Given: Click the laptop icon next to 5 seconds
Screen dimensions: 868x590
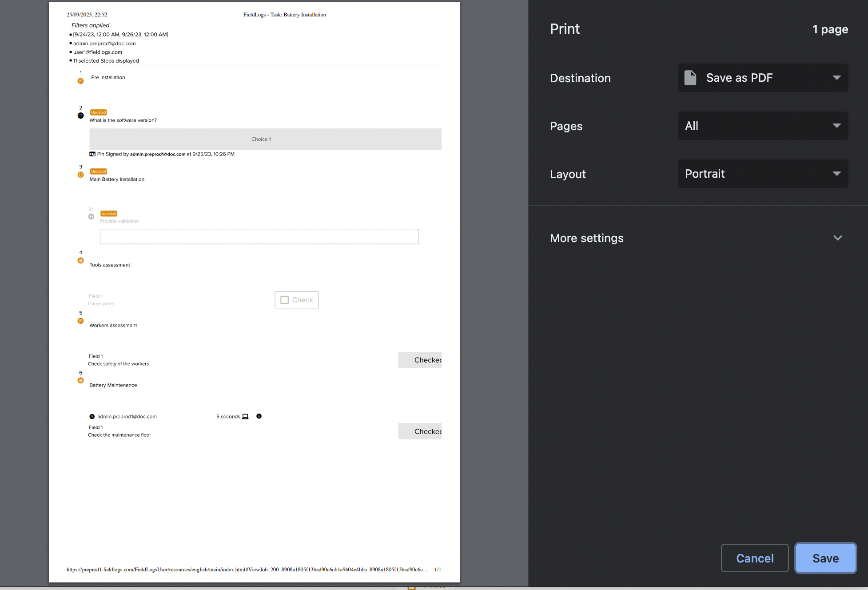Looking at the screenshot, I should click(x=245, y=417).
